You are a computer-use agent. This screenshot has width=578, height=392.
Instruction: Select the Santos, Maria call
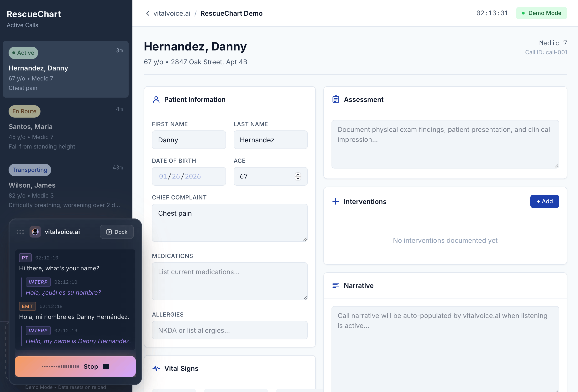[66, 128]
